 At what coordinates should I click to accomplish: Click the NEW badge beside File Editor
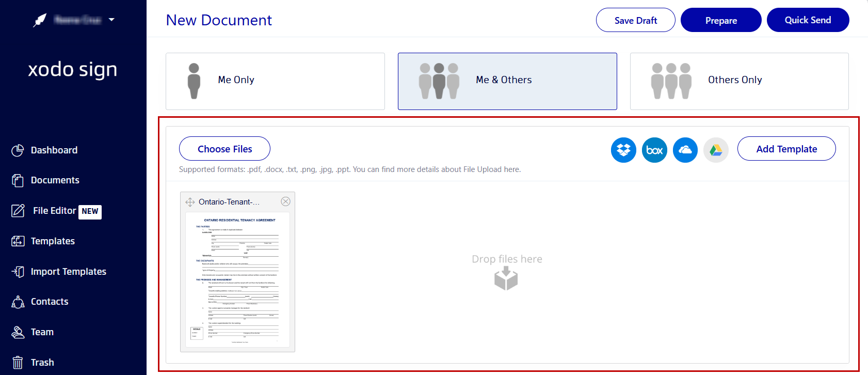coord(90,211)
